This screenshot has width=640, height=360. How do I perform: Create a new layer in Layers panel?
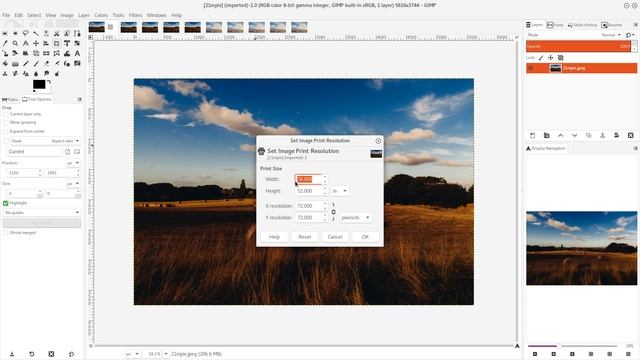point(532,136)
